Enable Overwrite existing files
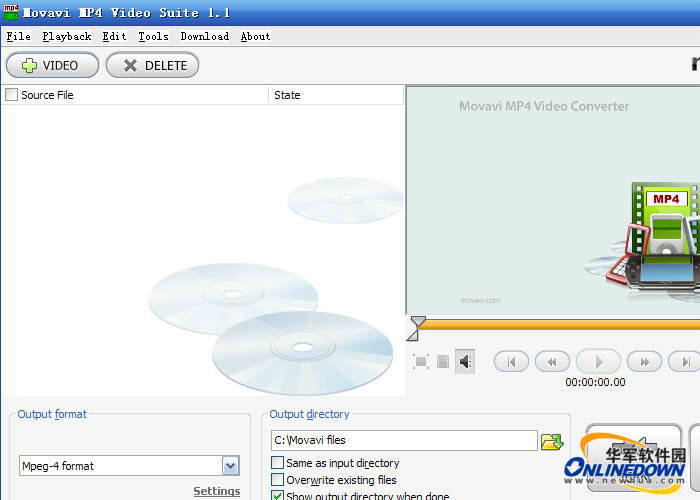700x500 pixels. 278,479
